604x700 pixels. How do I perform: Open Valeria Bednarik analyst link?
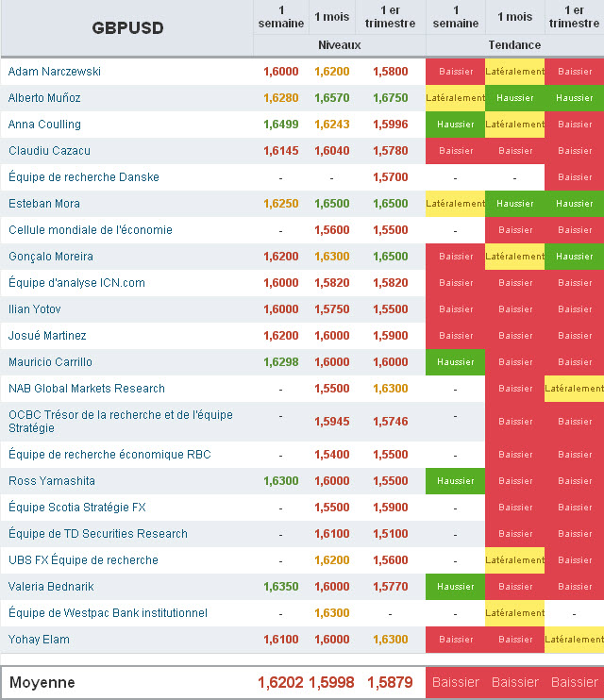pyautogui.click(x=51, y=586)
